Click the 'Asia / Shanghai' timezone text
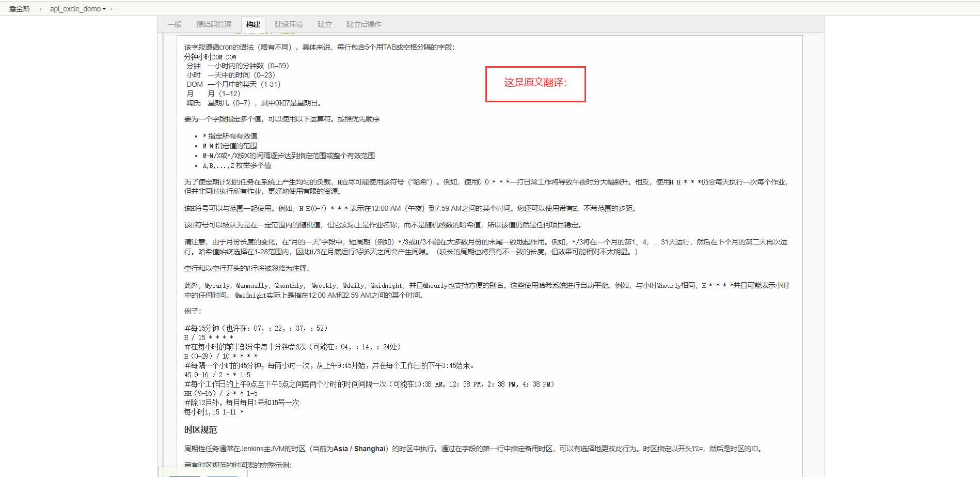The height and width of the screenshot is (477, 980). pos(359,449)
